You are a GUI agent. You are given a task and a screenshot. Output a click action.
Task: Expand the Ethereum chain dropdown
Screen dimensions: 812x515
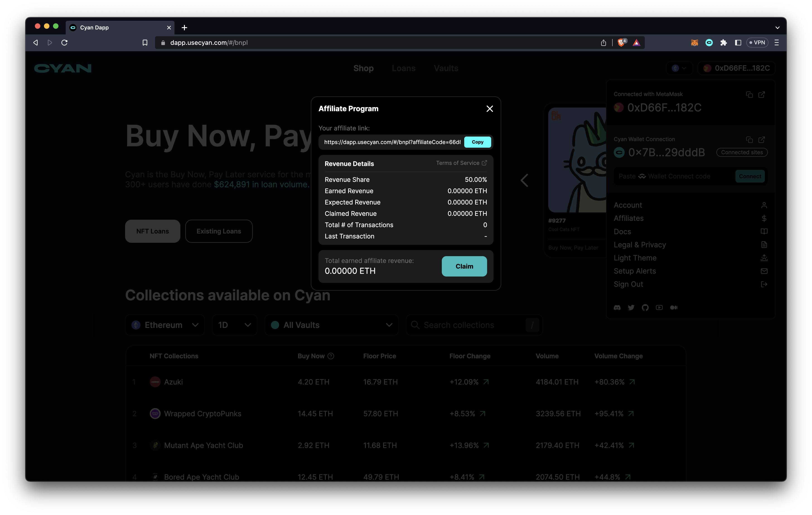[x=165, y=325]
